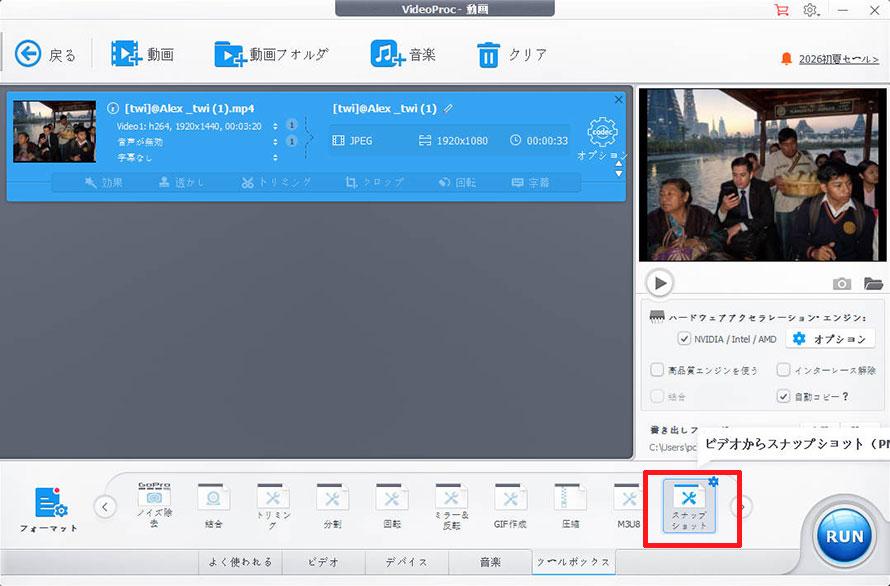
Task: Select the 分割 split tool
Action: pos(333,505)
